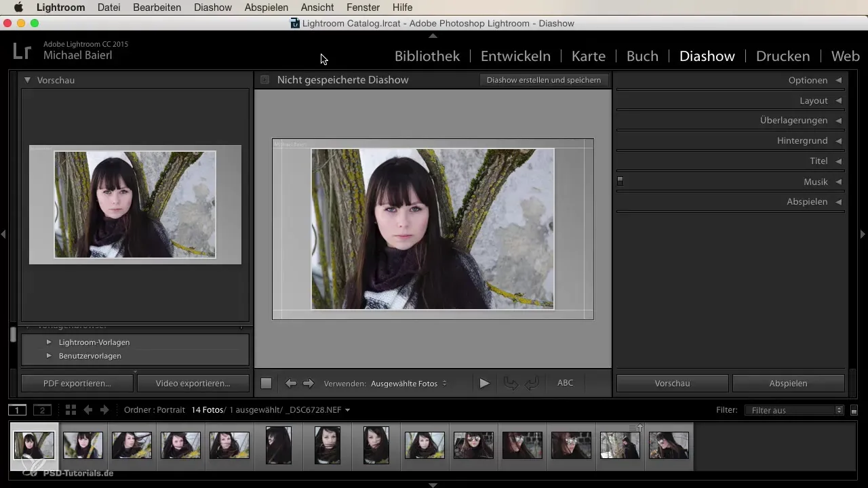868x488 pixels.
Task: Switch to the Karte module
Action: [589, 56]
